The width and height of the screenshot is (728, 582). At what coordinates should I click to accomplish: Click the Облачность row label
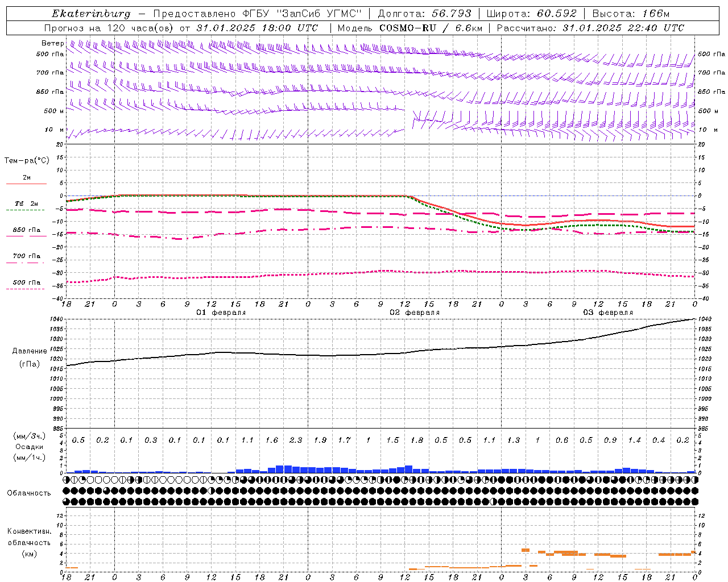29,493
